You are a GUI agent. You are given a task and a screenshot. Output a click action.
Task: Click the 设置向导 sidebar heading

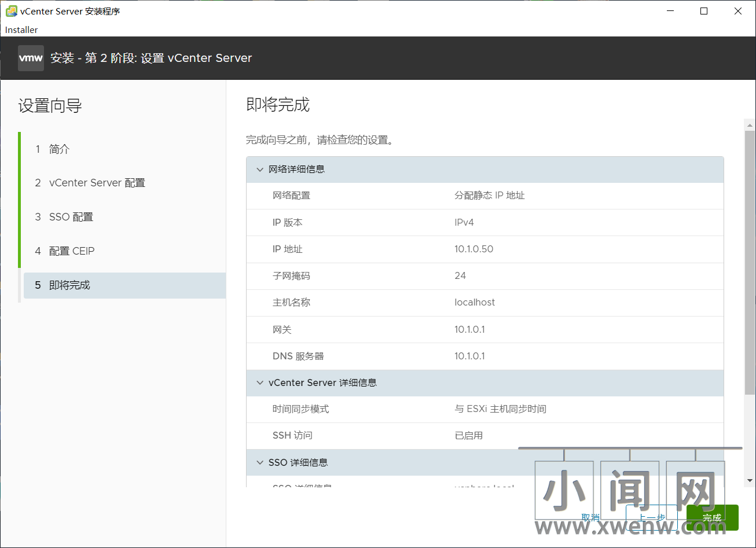[x=50, y=106]
